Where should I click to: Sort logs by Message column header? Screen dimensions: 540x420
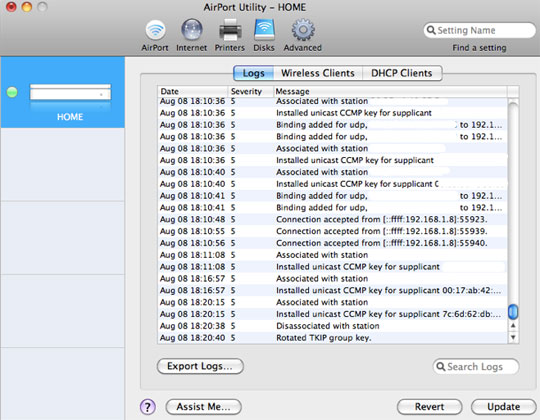[391, 92]
